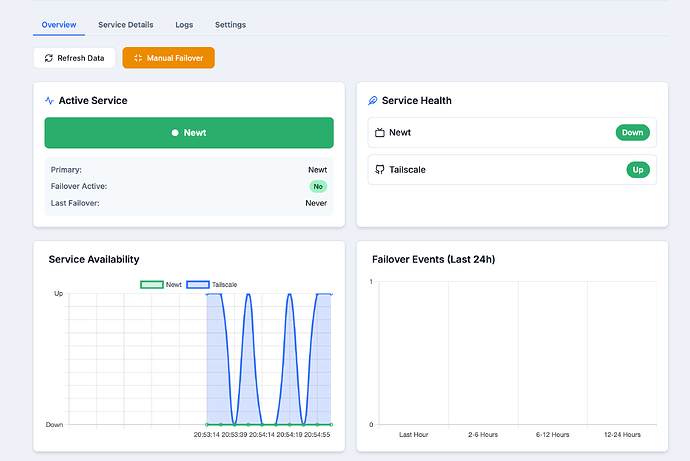Click the 20:53:39 time axis label
The width and height of the screenshot is (690, 461).
pyautogui.click(x=234, y=435)
